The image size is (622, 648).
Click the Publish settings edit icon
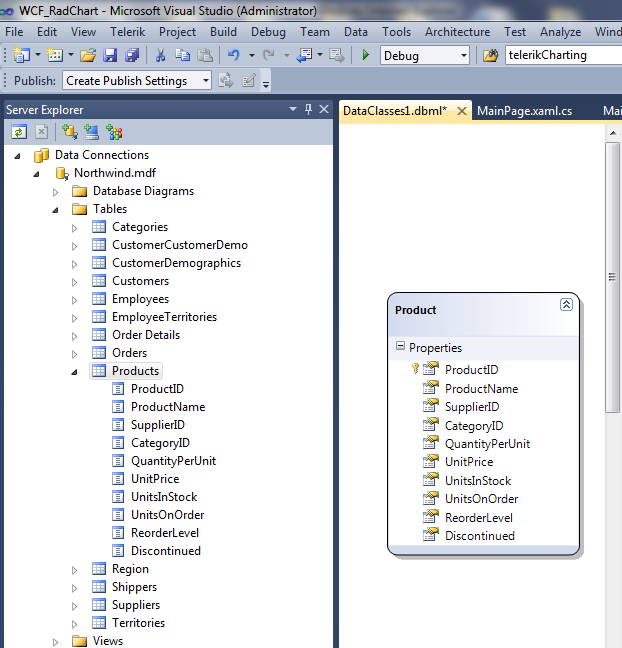point(249,81)
